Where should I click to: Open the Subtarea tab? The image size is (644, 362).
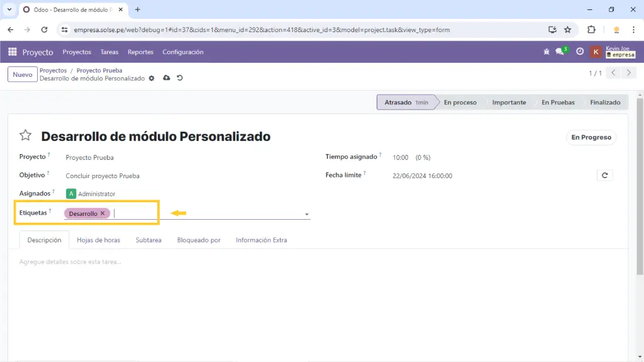tap(148, 240)
